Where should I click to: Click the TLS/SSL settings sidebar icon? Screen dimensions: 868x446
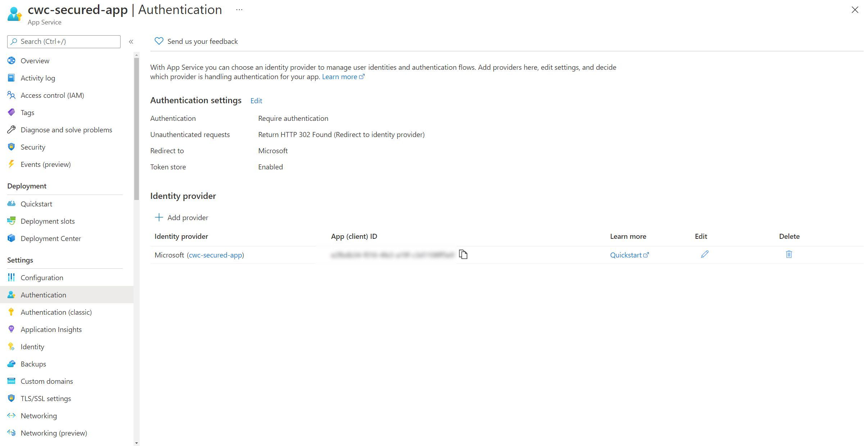(x=11, y=398)
